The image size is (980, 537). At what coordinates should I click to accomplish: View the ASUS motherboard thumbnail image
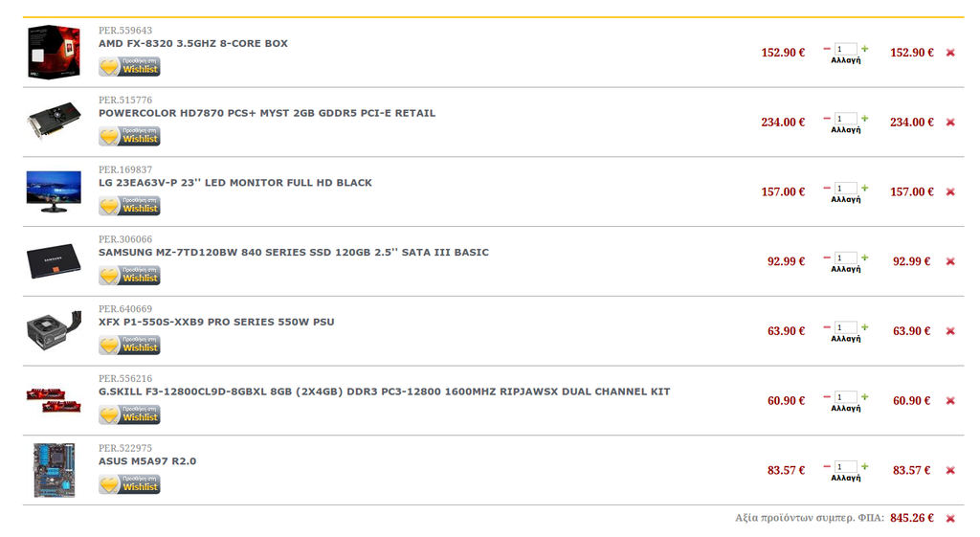(x=54, y=470)
